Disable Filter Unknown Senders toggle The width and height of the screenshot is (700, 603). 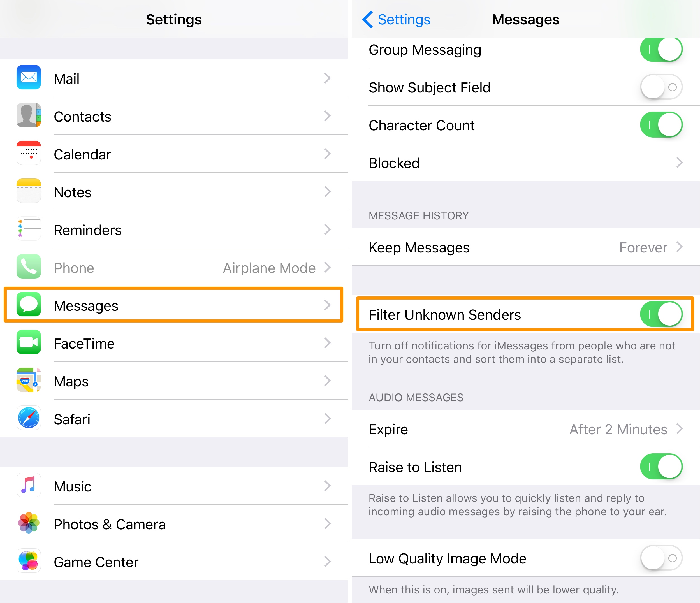[661, 314]
